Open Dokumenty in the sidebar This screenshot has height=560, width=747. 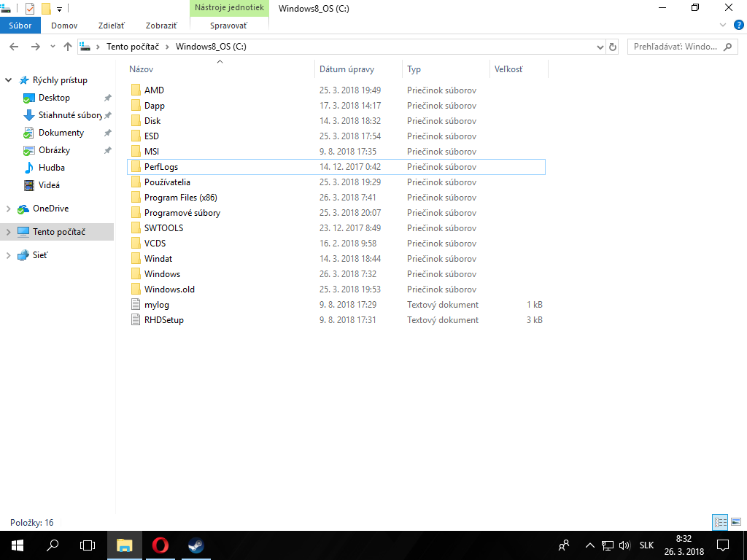61,133
